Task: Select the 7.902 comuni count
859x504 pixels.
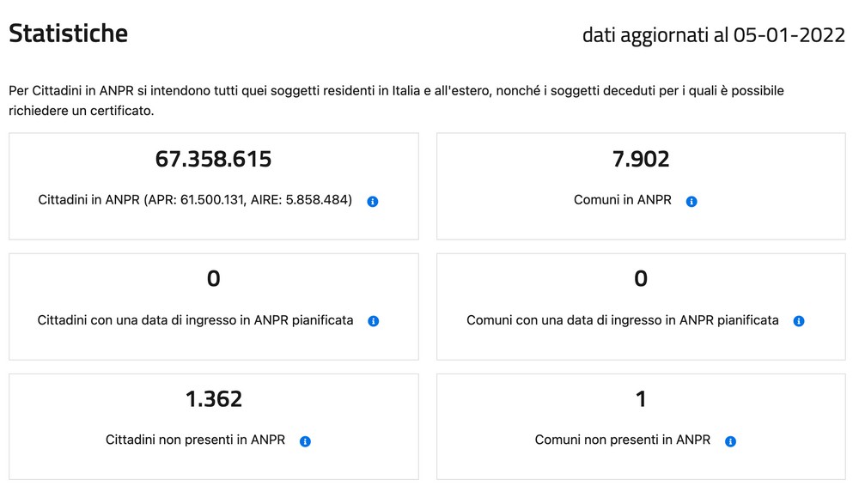Action: click(x=641, y=159)
